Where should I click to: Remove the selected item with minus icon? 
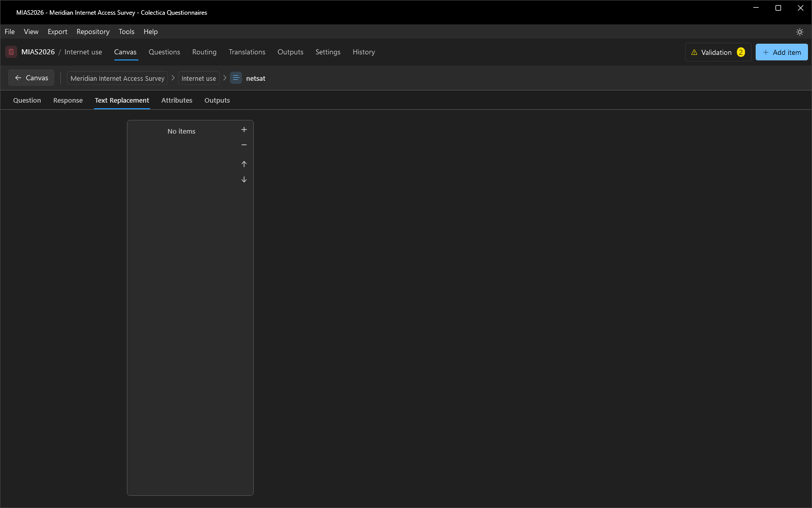click(x=244, y=145)
